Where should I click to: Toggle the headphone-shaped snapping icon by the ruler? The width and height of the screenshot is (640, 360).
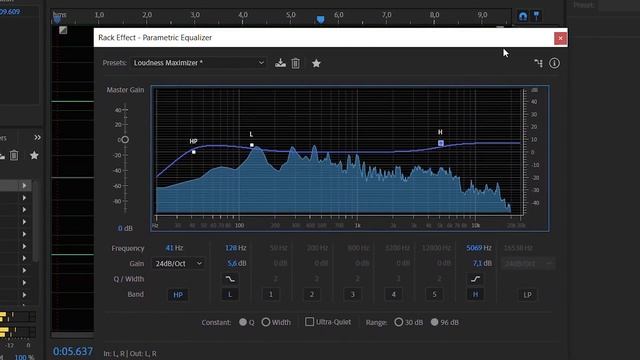pos(523,16)
